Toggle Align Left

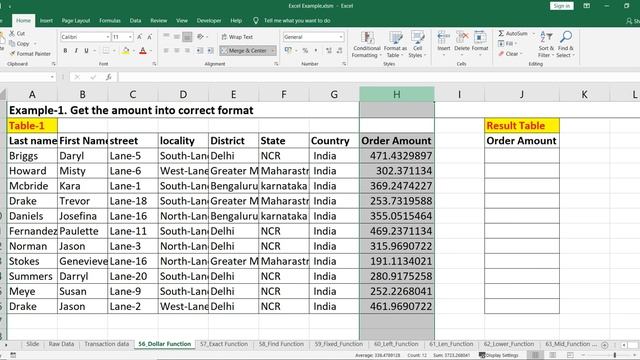click(x=166, y=51)
